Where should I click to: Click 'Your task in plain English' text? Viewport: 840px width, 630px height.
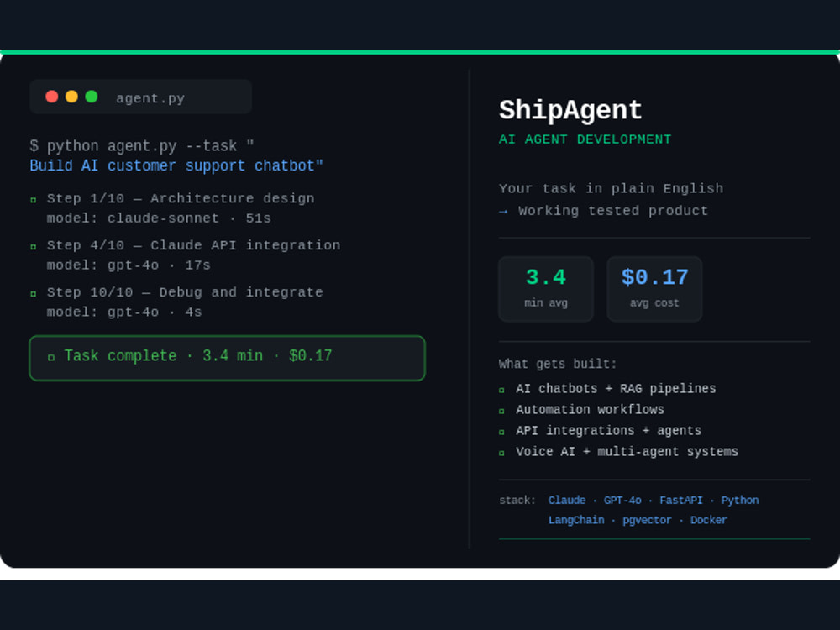[612, 188]
